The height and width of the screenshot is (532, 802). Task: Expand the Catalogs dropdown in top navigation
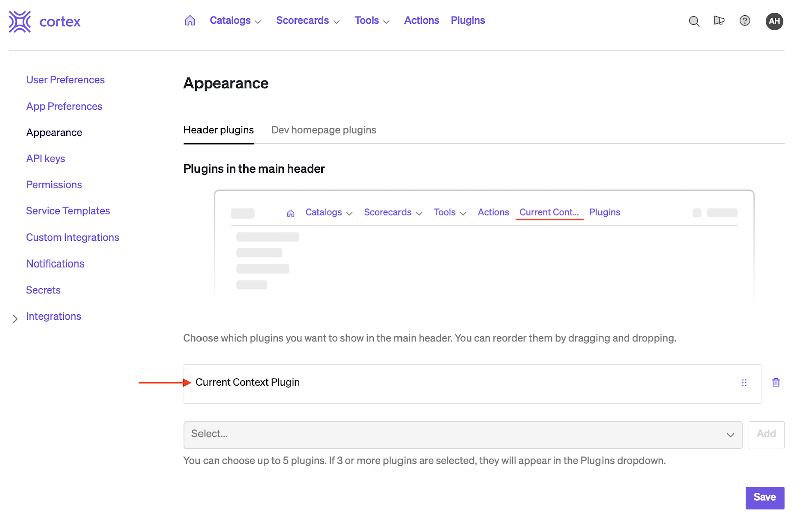(235, 21)
